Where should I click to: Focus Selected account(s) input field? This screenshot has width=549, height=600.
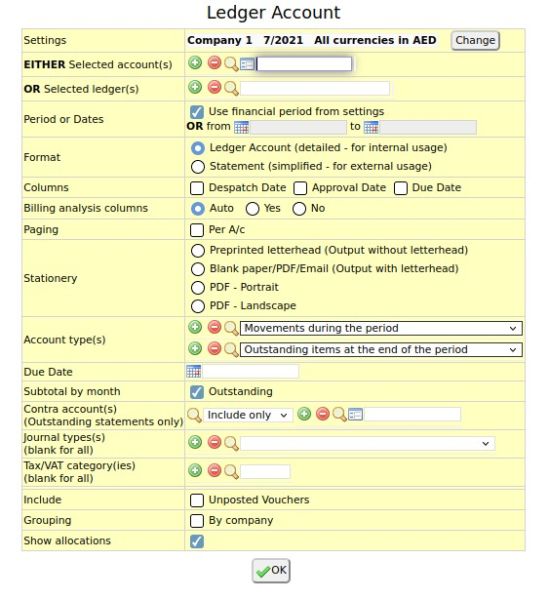[304, 64]
